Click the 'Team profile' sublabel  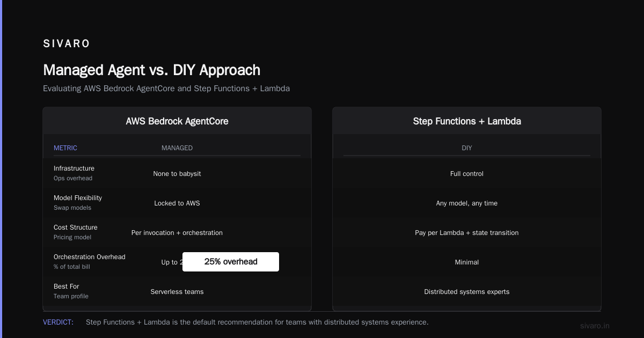click(x=71, y=296)
